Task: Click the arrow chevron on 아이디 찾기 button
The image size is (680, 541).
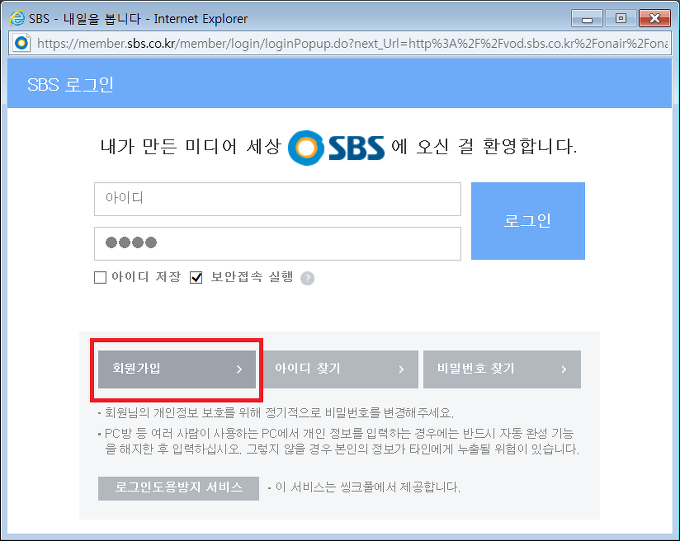Action: coord(401,369)
